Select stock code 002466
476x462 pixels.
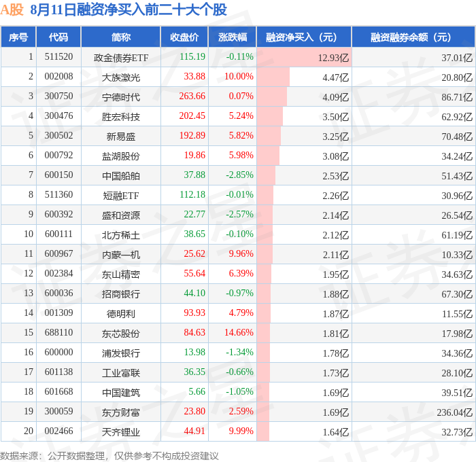click(58, 431)
